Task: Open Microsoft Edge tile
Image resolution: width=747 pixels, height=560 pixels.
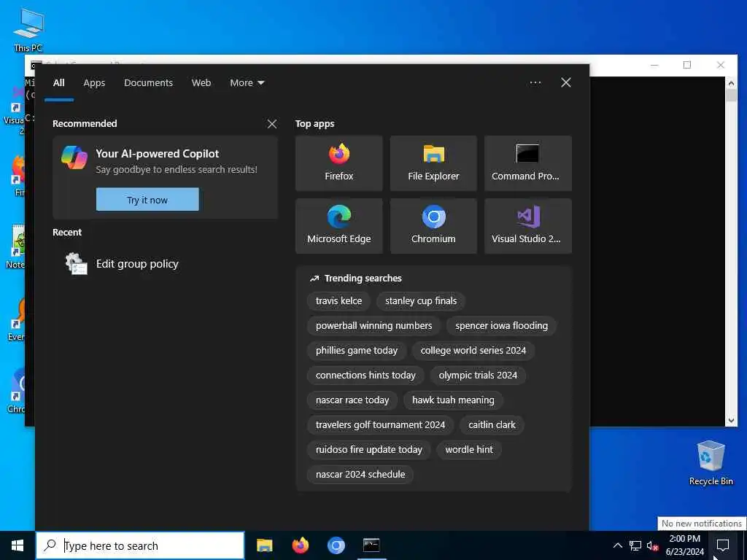Action: (338, 226)
